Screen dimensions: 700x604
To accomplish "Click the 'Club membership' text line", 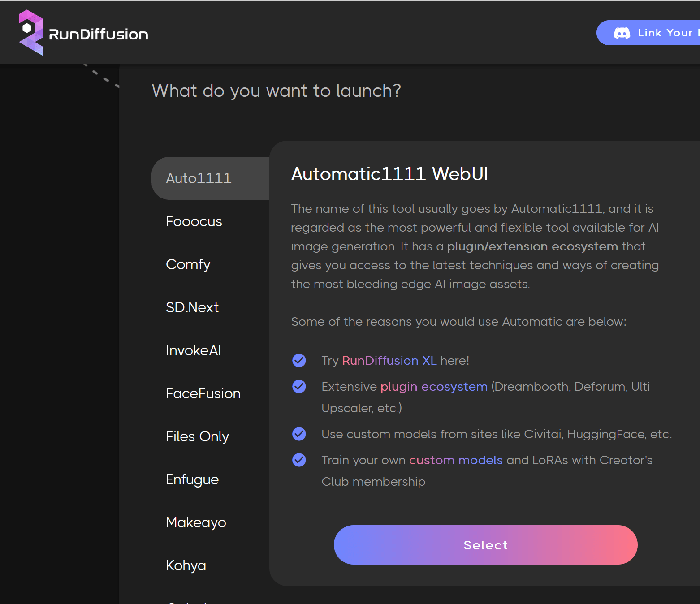I will pos(373,482).
